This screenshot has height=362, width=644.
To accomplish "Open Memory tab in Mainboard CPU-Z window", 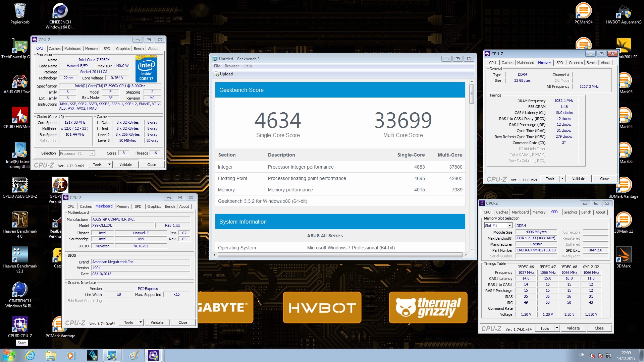I will 123,206.
